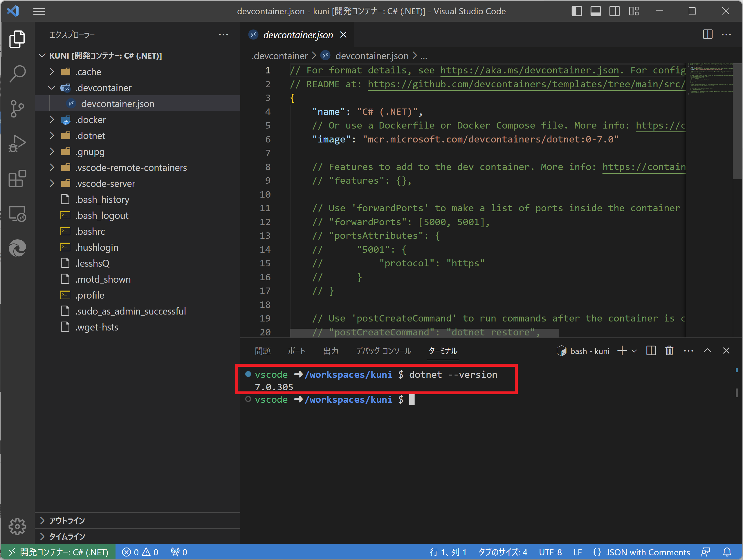Open devcontainer.json in the file tree
The height and width of the screenshot is (560, 743).
138,104
